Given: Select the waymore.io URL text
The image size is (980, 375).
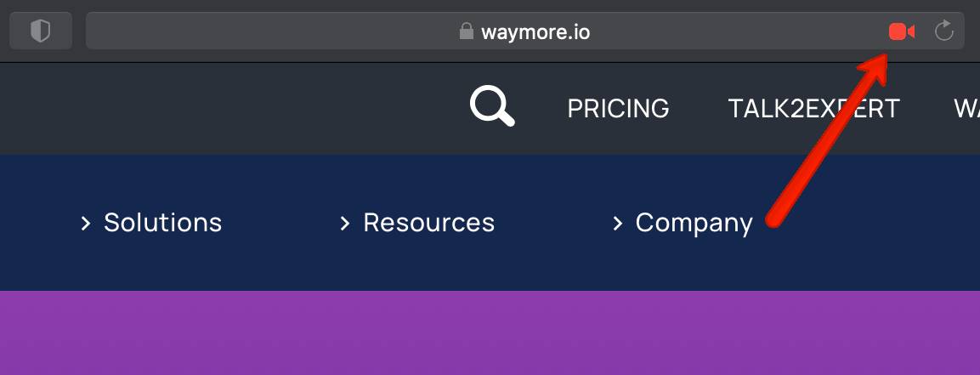Looking at the screenshot, I should tap(535, 31).
